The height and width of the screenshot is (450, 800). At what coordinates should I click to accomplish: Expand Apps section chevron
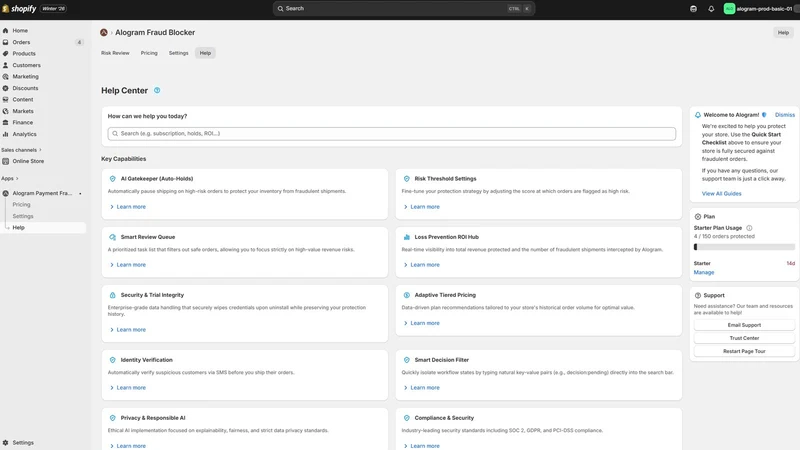point(17,179)
